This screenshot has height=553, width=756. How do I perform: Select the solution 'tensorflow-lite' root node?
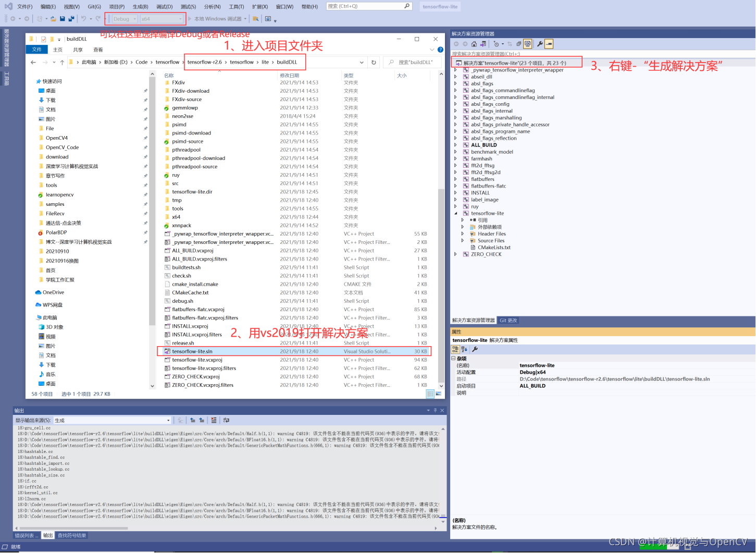516,63
